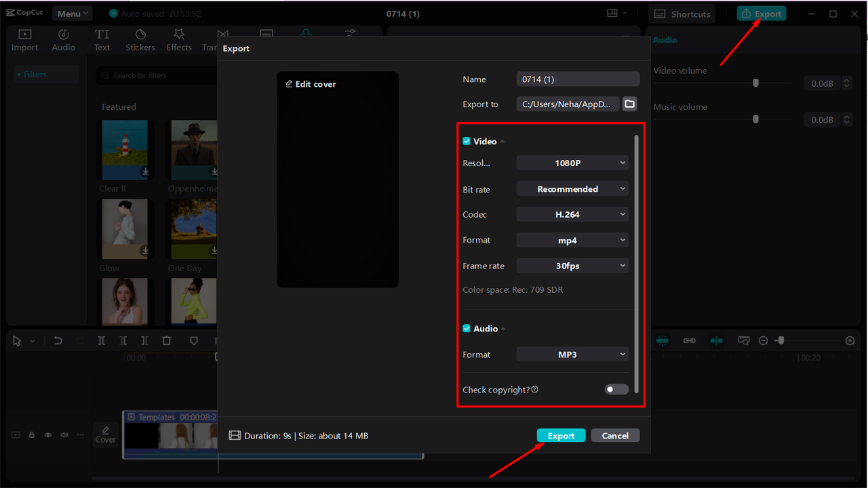Open the video Format mp4 dropdown

click(x=572, y=240)
